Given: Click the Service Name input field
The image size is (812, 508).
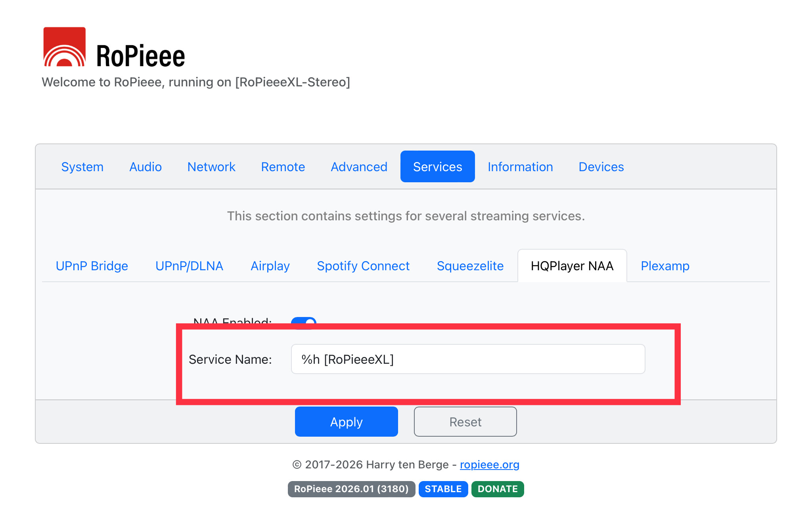Looking at the screenshot, I should (468, 359).
